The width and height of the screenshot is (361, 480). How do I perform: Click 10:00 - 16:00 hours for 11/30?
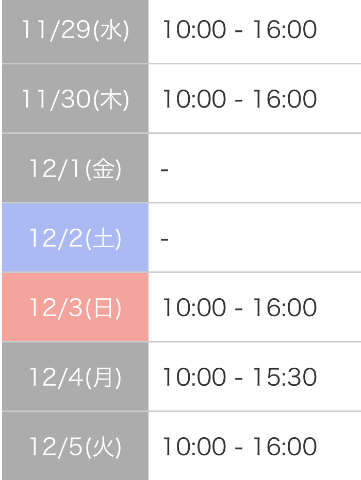click(x=240, y=99)
